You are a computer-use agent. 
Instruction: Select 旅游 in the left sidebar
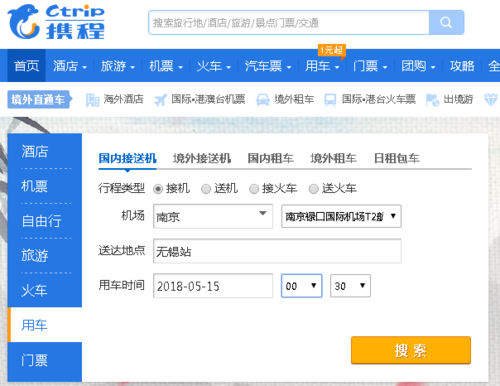pyautogui.click(x=45, y=255)
